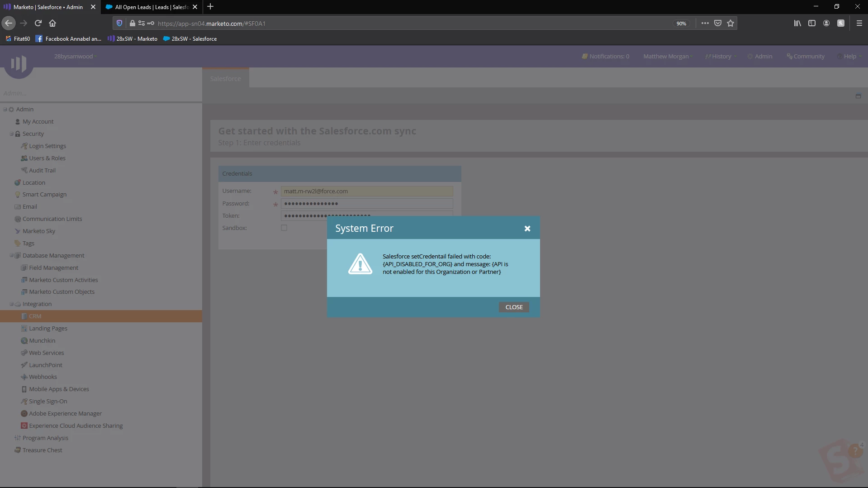This screenshot has height=488, width=868.
Task: Open the browser hamburger menu
Action: [859, 23]
